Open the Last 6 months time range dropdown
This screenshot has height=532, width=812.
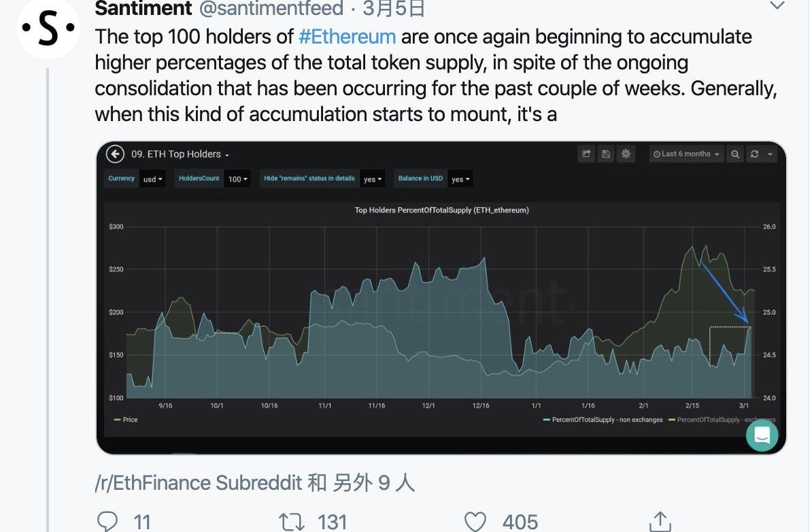(686, 154)
